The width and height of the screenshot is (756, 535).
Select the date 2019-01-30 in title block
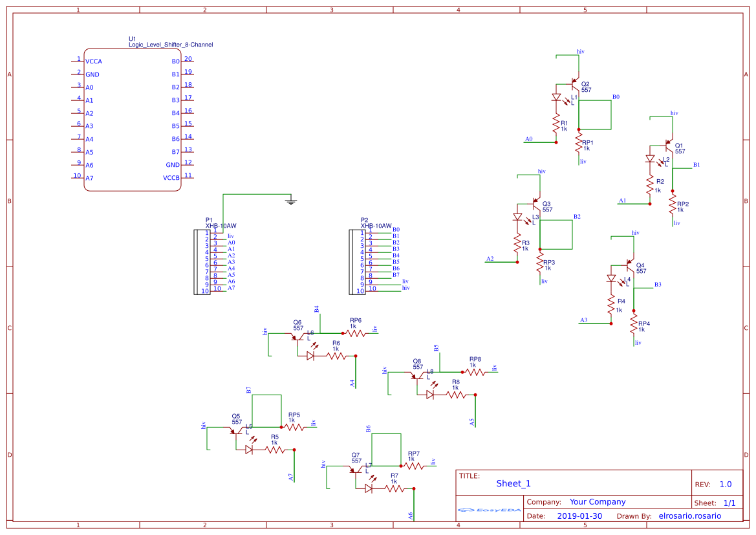point(580,516)
